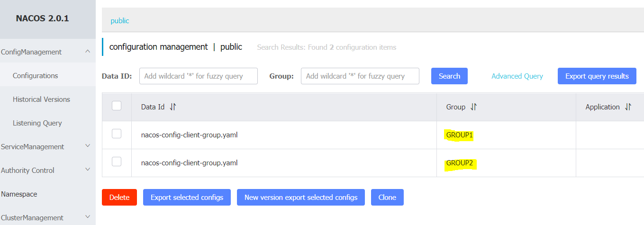Open the Advanced Query link

(517, 76)
